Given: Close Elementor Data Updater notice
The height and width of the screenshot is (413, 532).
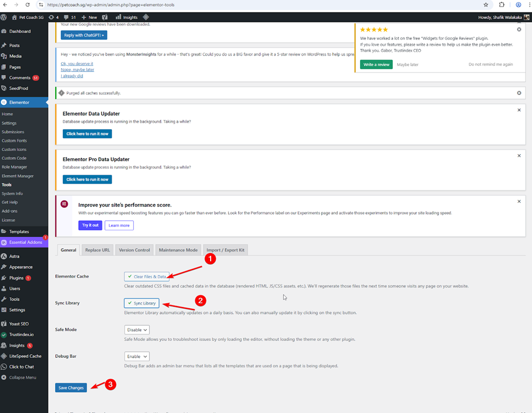Looking at the screenshot, I should point(519,110).
